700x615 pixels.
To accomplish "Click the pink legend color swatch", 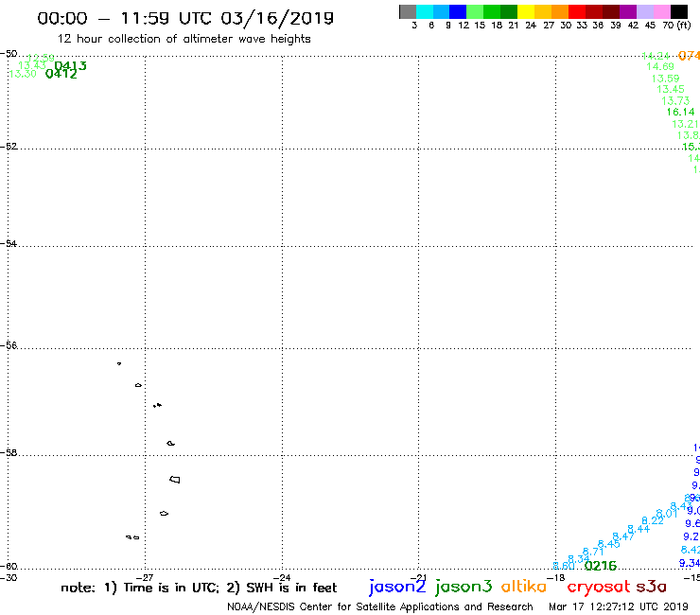I will coord(661,11).
